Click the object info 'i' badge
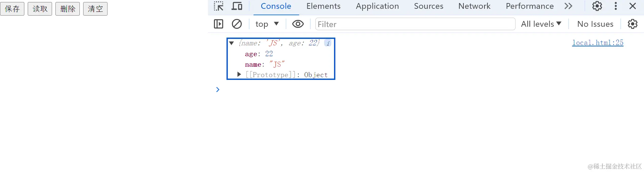644x172 pixels. (328, 43)
